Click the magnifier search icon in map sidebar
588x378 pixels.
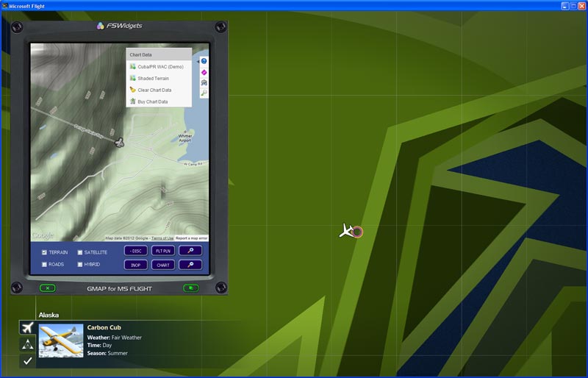(x=204, y=93)
